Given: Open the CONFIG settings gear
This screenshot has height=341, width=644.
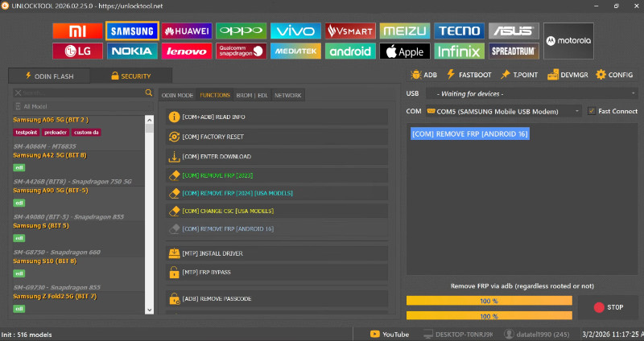Looking at the screenshot, I should pos(614,75).
